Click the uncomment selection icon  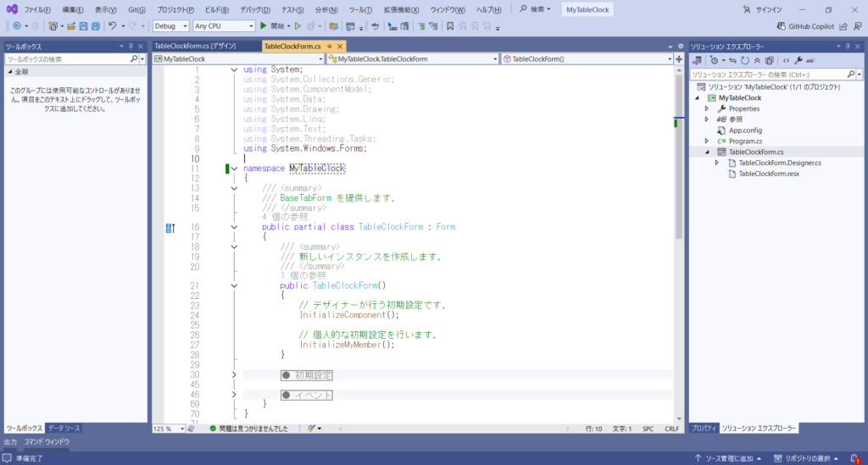(x=433, y=26)
